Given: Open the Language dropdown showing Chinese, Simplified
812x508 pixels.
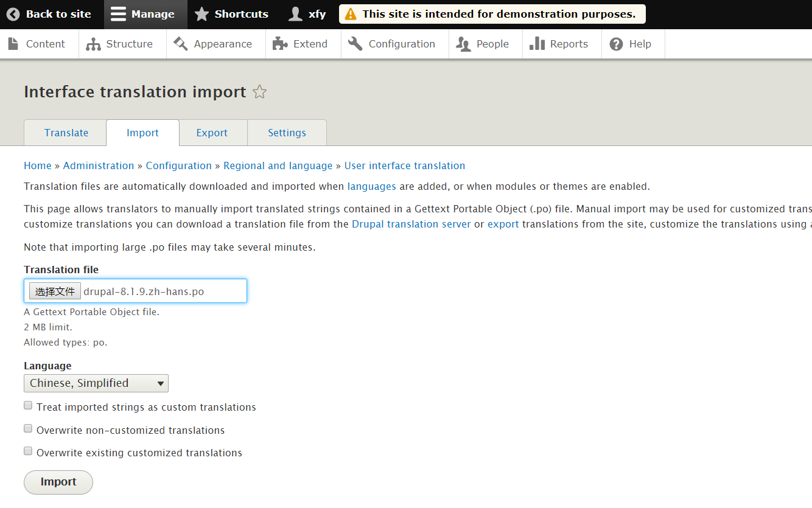Looking at the screenshot, I should point(96,383).
